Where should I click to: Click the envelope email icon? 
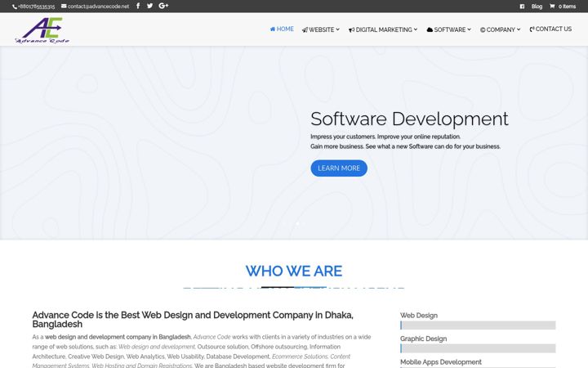[x=64, y=6]
